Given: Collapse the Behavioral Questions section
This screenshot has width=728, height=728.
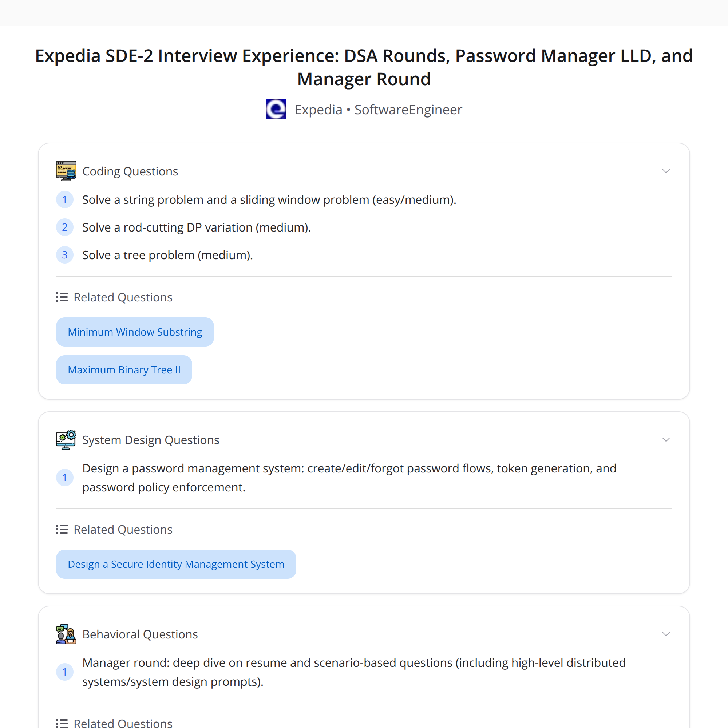Looking at the screenshot, I should [666, 634].
